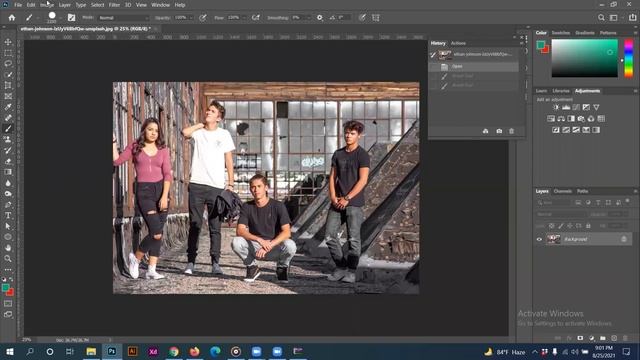The height and width of the screenshot is (360, 640).
Task: Select the Horizontal Type tool
Action: coord(8,216)
